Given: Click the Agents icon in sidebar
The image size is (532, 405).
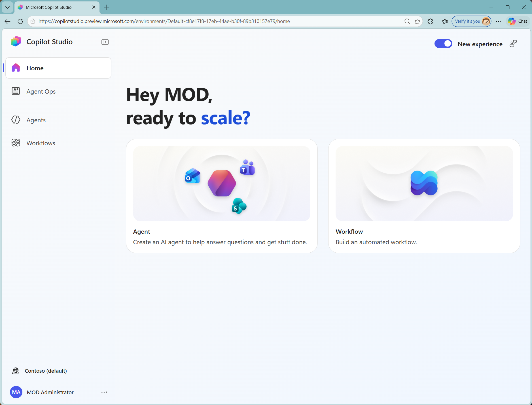Looking at the screenshot, I should [16, 120].
